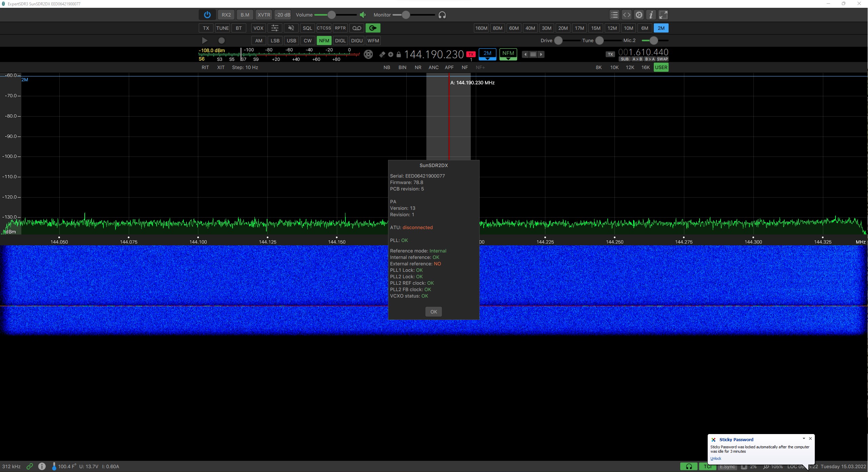
Task: Switch to the 20M band
Action: point(563,28)
